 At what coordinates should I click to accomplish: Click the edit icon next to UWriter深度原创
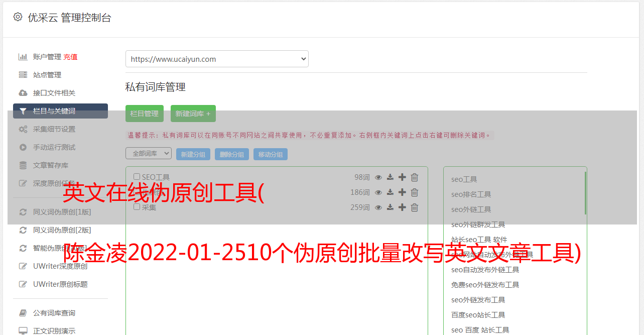click(x=23, y=266)
